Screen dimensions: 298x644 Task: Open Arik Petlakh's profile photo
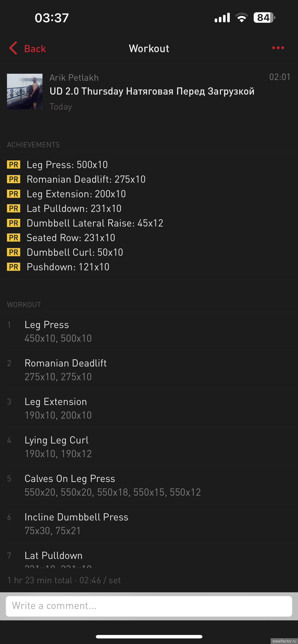[25, 91]
